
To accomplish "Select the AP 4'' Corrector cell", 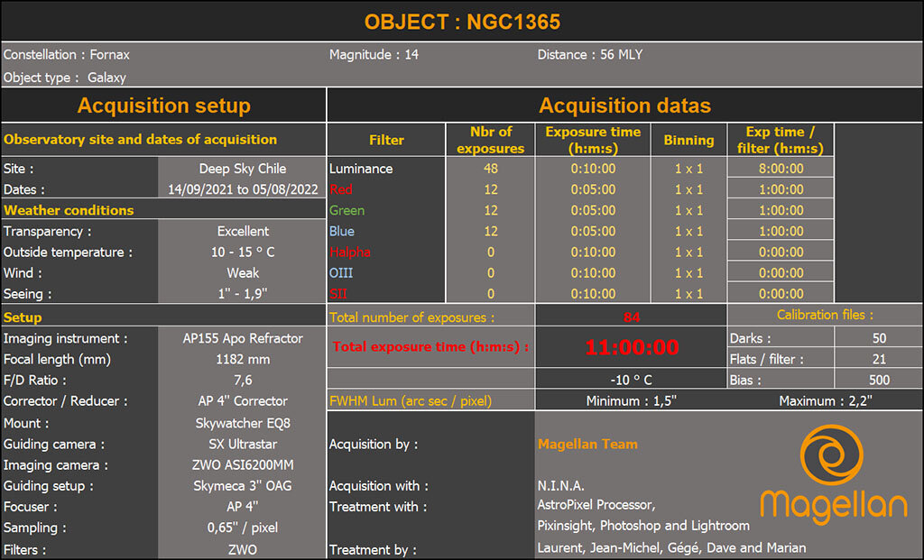I will (242, 401).
